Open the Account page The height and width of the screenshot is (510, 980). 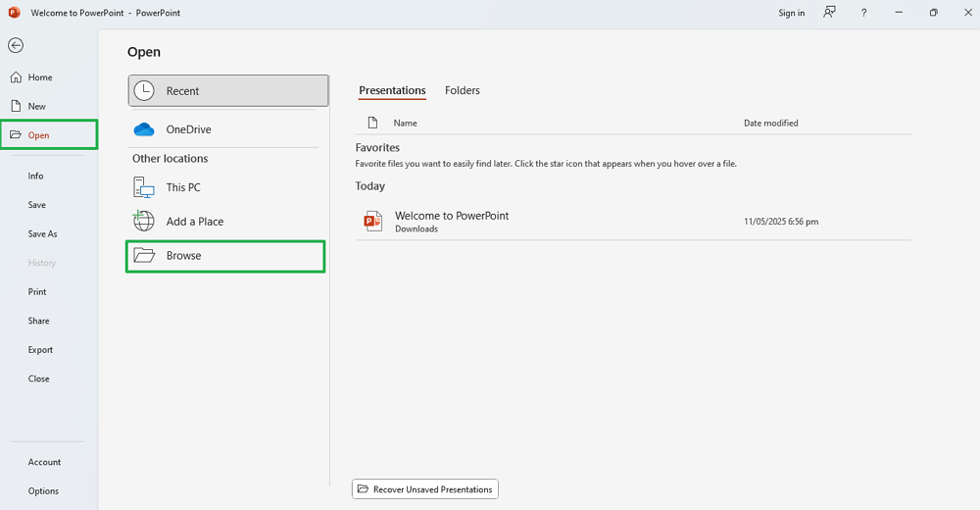(44, 462)
